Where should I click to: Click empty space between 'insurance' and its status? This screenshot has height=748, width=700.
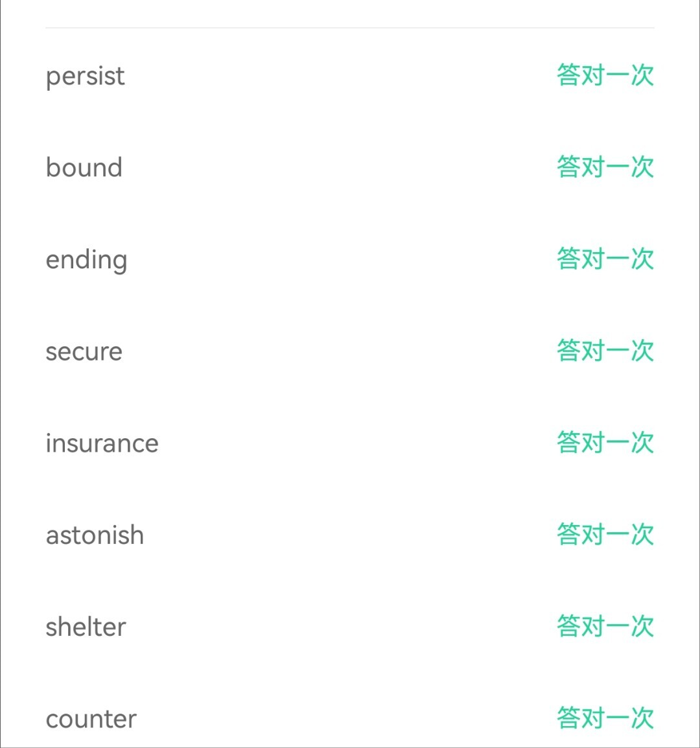point(356,444)
